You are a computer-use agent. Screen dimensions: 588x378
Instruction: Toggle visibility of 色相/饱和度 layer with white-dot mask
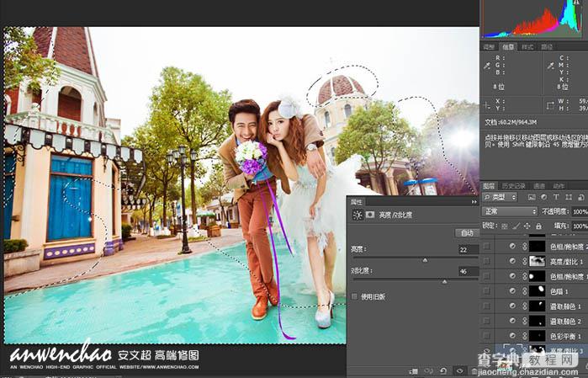point(487,276)
